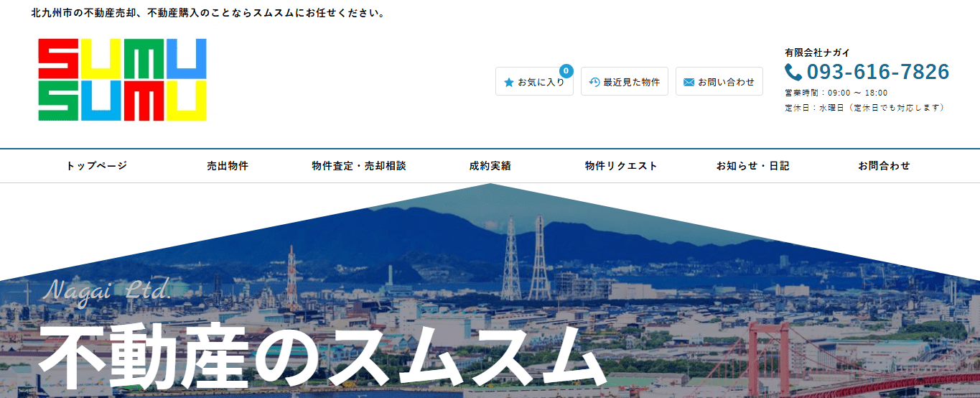Click the envelope icon for inquiries
Screen dimensions: 980x398
tap(689, 83)
